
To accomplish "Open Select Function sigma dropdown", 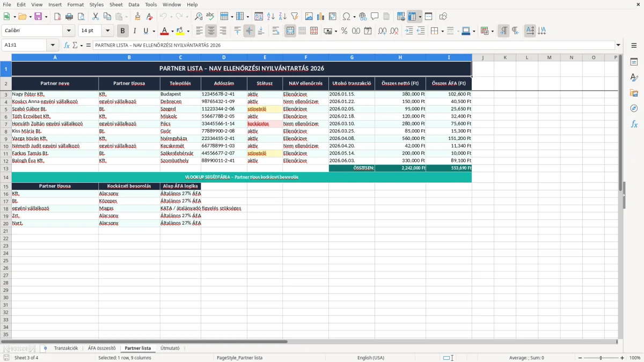I will click(82, 46).
